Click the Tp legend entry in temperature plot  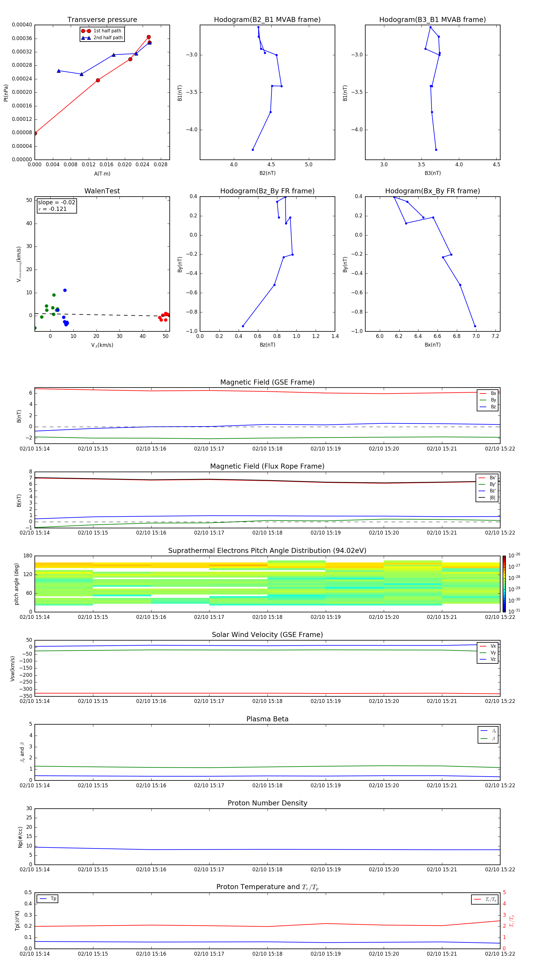click(x=48, y=899)
